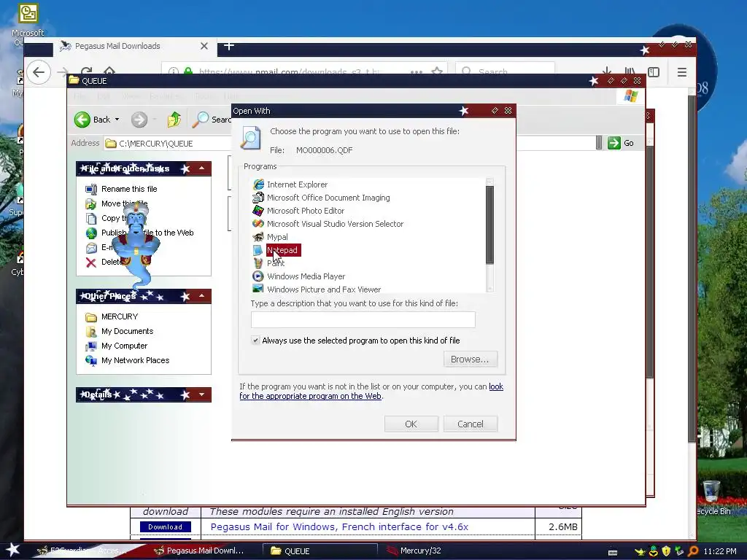Click the blue Download button on the page
This screenshot has width=747, height=560.
(165, 526)
